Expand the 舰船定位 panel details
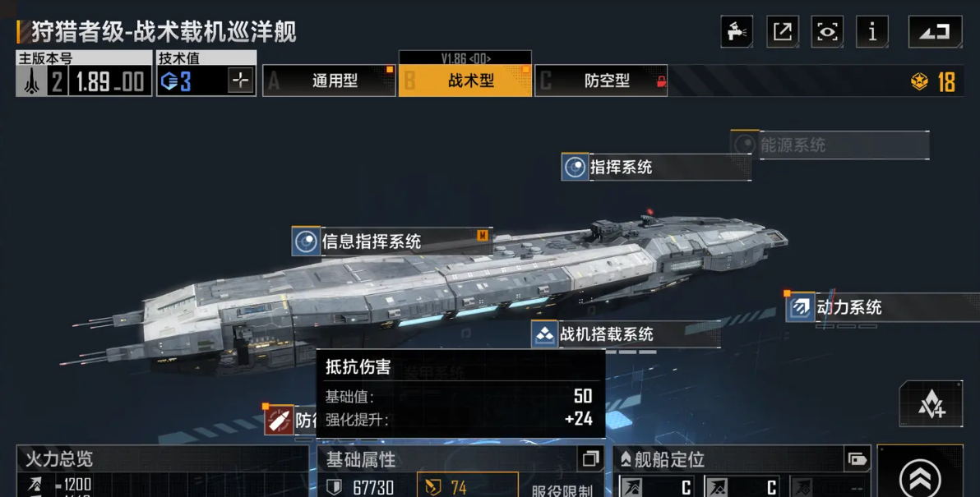 tap(857, 459)
